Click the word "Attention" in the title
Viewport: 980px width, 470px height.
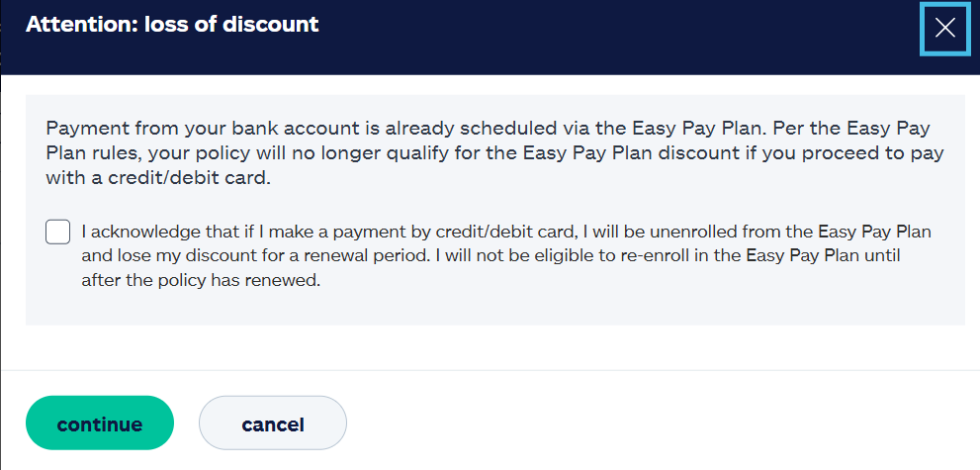coord(79,25)
